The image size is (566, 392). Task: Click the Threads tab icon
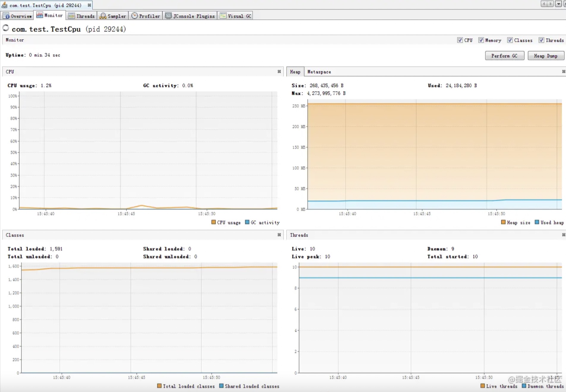tap(71, 16)
